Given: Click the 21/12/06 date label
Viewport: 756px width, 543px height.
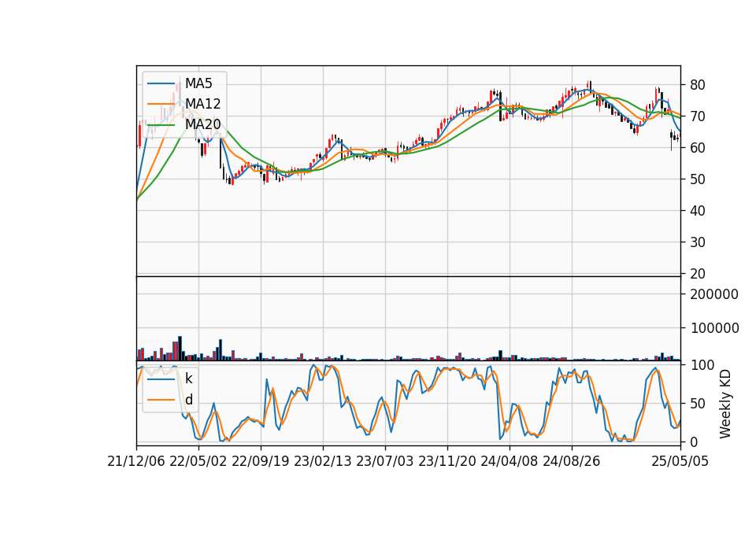Looking at the screenshot, I should [136, 461].
